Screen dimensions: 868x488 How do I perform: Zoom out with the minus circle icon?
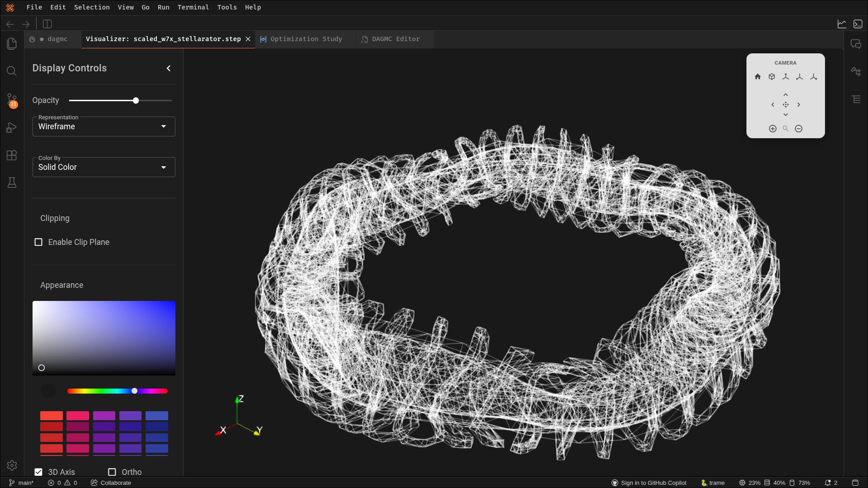coord(799,129)
